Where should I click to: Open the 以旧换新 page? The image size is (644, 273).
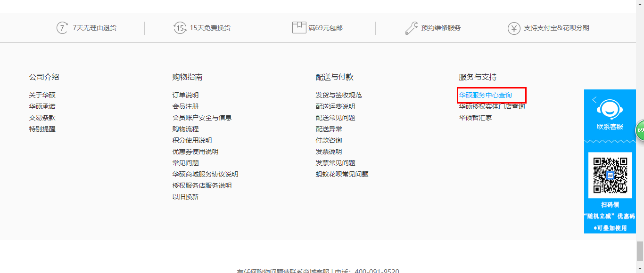pyautogui.click(x=185, y=197)
